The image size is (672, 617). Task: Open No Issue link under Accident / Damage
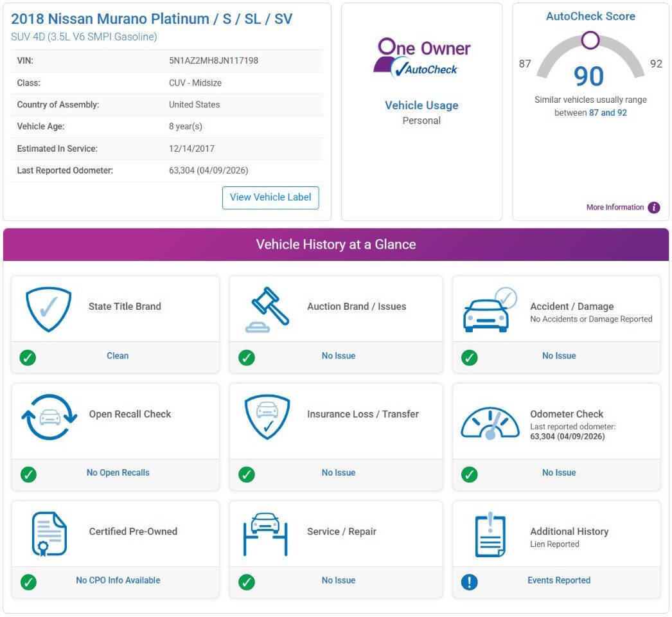point(559,355)
